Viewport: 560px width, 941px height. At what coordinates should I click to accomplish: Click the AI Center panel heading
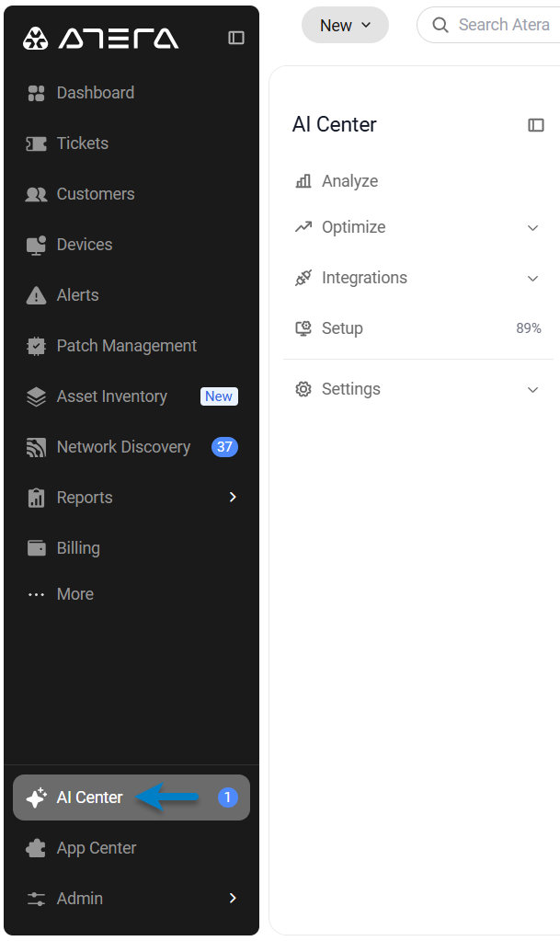click(335, 125)
